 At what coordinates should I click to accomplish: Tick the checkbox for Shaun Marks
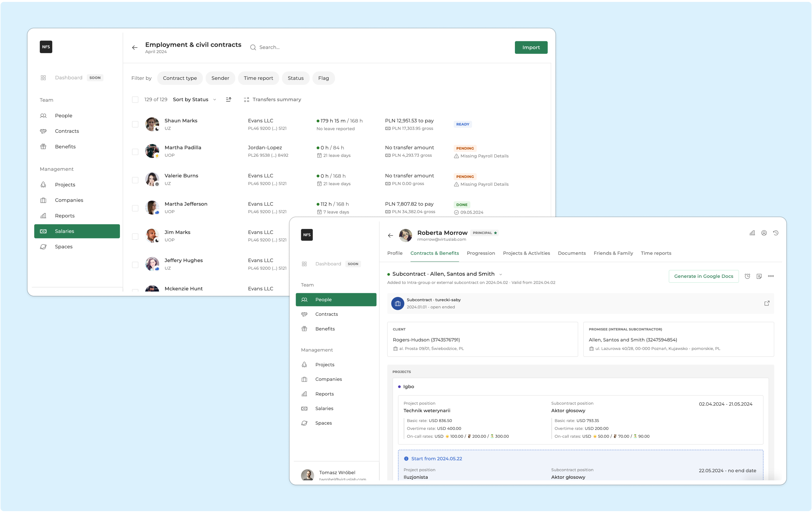tap(135, 124)
